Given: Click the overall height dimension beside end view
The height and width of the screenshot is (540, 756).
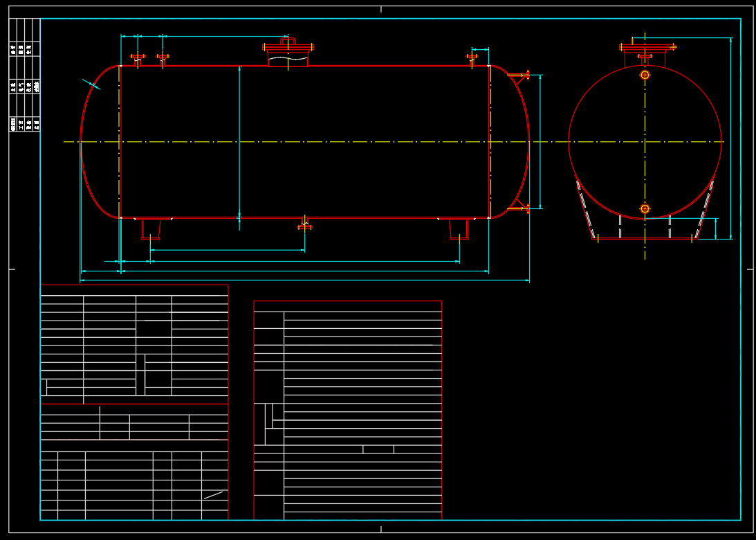Looking at the screenshot, I should [730, 138].
